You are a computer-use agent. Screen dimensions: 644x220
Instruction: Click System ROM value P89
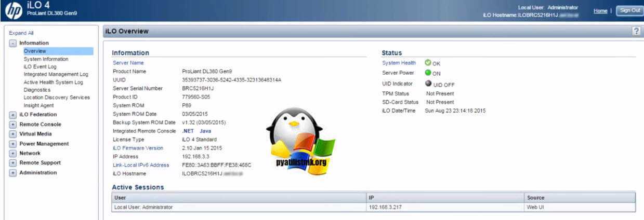187,105
